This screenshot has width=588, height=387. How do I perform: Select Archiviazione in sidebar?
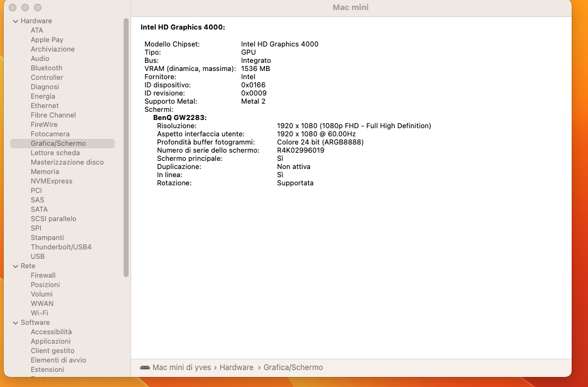pyautogui.click(x=53, y=49)
